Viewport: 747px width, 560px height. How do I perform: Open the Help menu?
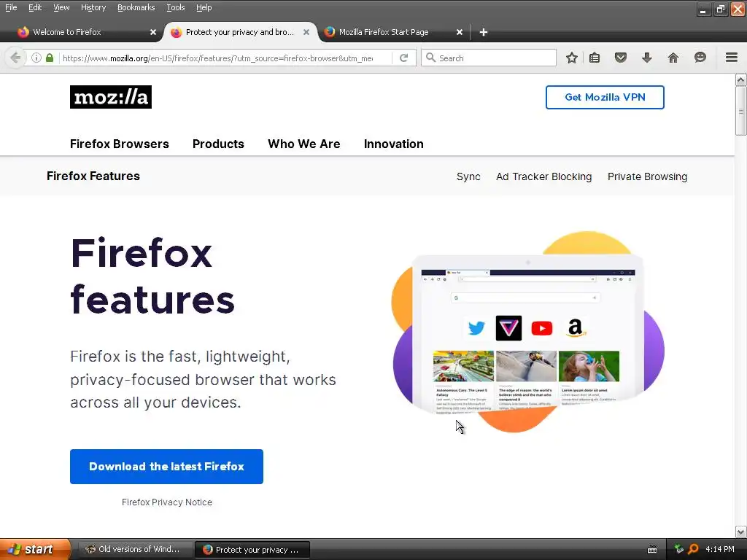point(204,7)
